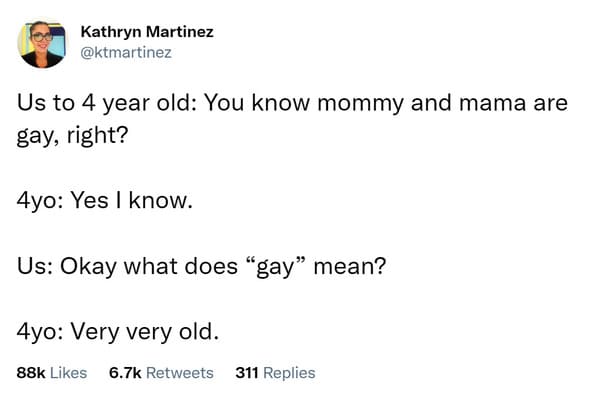Click the word 'Likes'
The height and width of the screenshot is (417, 600).
(x=68, y=373)
